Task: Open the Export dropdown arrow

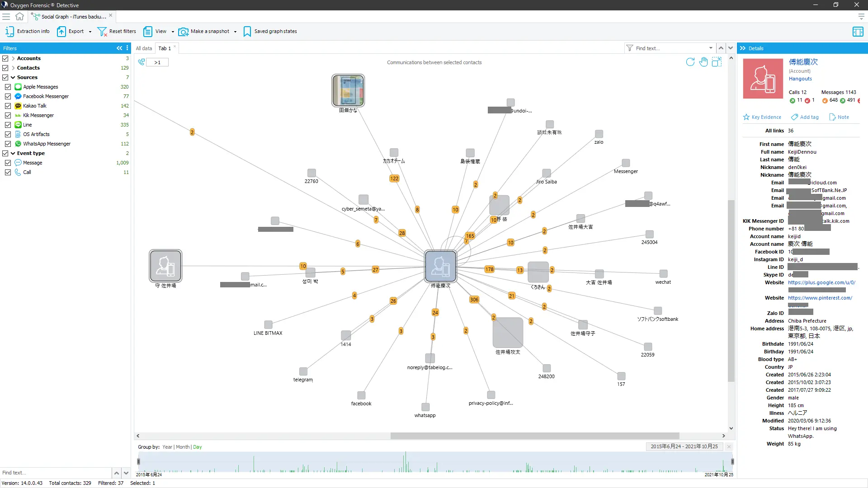Action: click(90, 32)
